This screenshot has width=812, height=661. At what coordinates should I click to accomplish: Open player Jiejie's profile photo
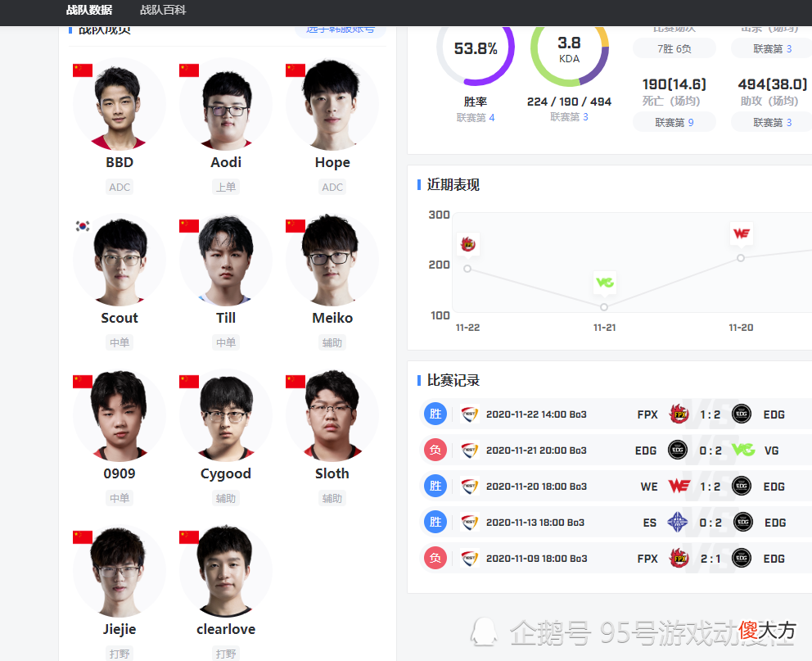pos(120,572)
